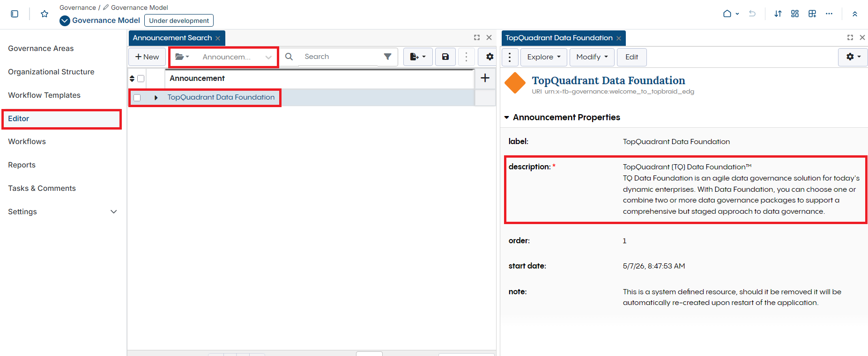Open vertical dots menu in search toolbar

coord(466,57)
